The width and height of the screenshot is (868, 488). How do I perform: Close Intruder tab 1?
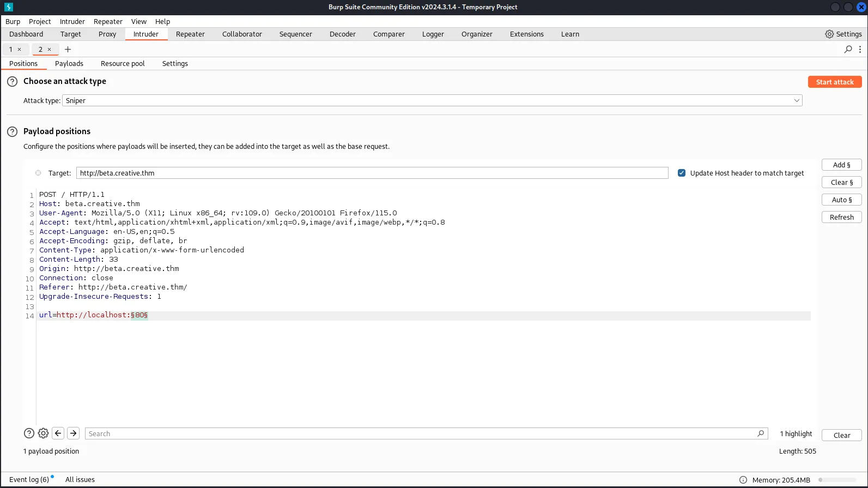point(20,50)
